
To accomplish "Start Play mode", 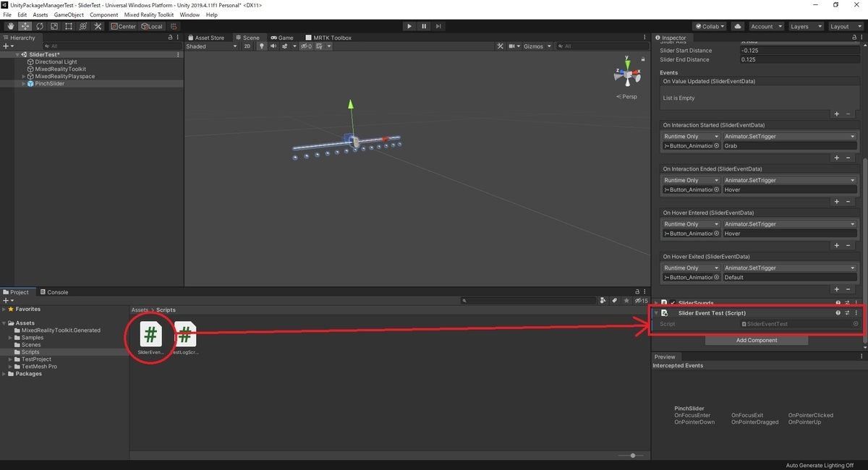I will coord(409,26).
